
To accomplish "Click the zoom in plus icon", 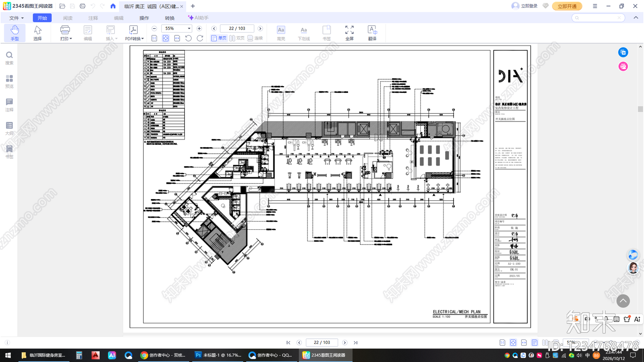I will [199, 29].
